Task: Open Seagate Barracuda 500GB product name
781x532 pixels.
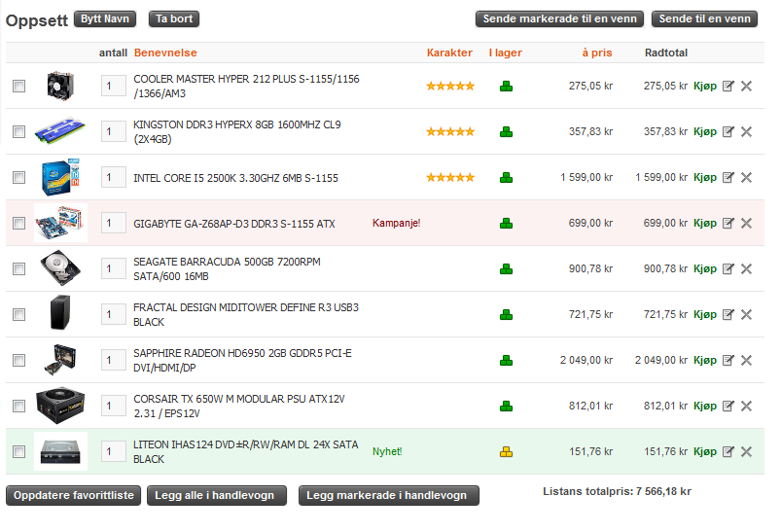Action: (x=227, y=269)
